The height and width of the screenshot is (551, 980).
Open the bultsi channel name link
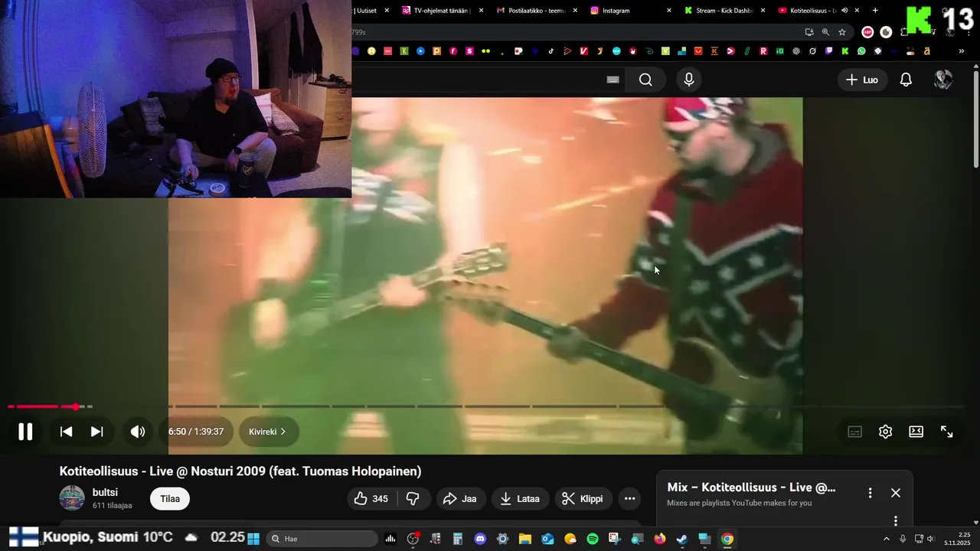coord(105,492)
